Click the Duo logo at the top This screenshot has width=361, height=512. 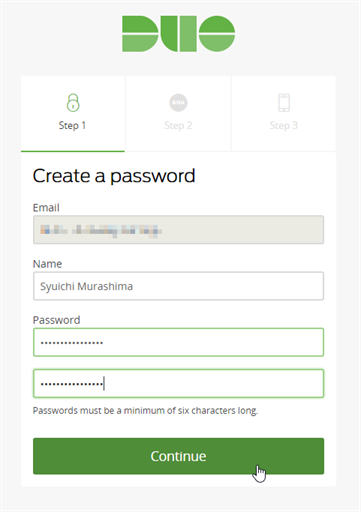pos(178,34)
